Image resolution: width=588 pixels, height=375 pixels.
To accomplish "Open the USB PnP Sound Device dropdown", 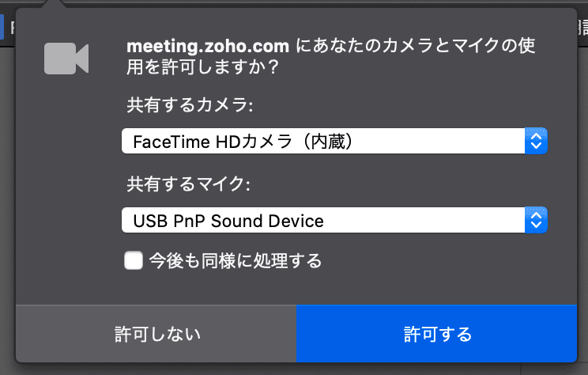I will pos(334,220).
